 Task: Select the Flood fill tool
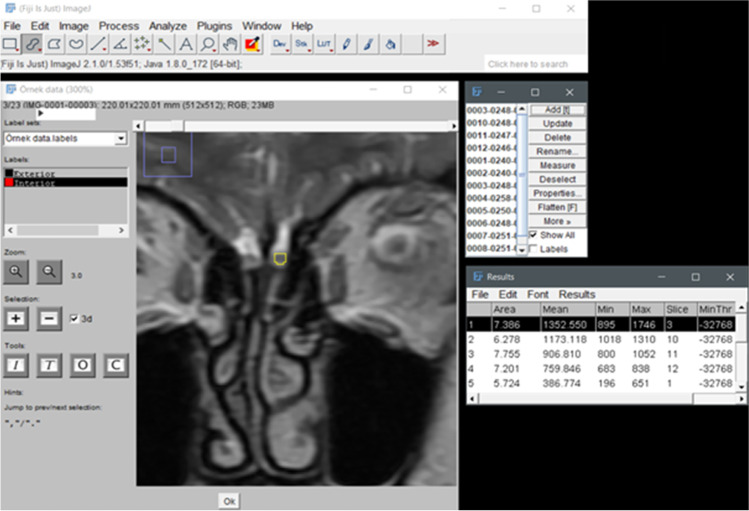[390, 44]
